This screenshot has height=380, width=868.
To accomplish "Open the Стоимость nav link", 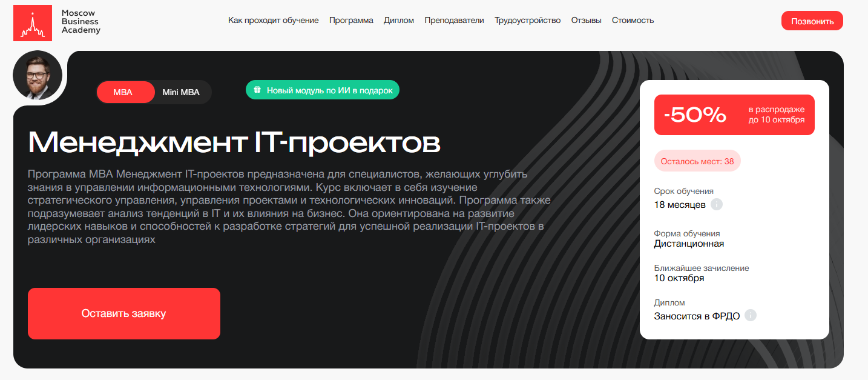I will pyautogui.click(x=633, y=20).
